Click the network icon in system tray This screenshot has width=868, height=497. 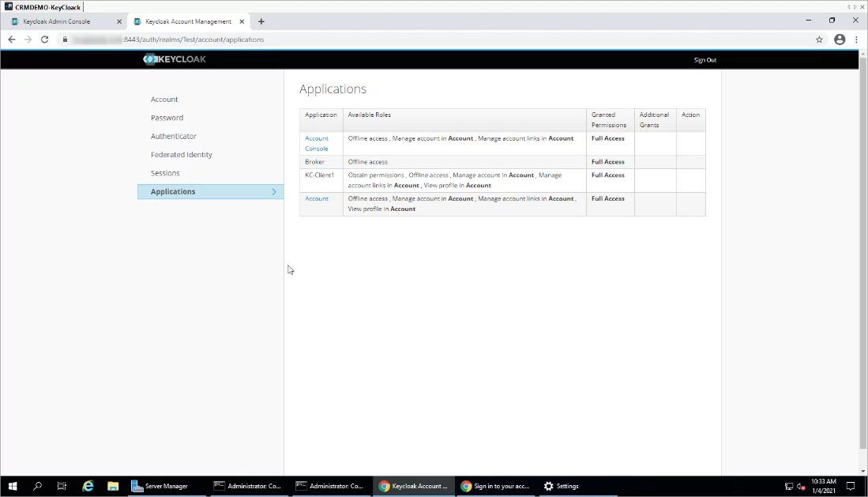[789, 487]
